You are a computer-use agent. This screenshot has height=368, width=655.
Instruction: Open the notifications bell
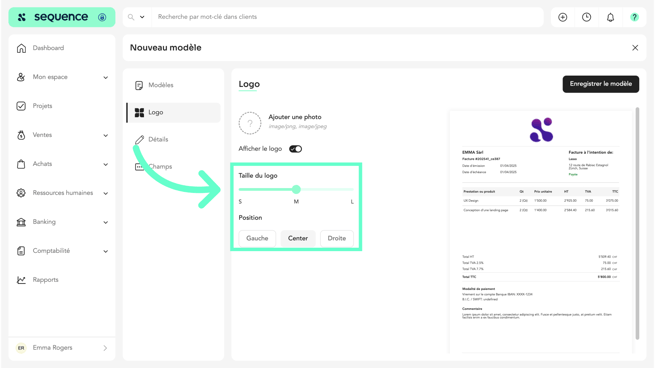(x=610, y=17)
